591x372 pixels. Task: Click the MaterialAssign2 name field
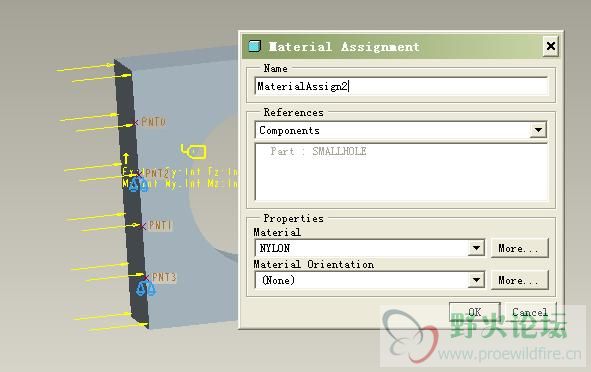401,86
